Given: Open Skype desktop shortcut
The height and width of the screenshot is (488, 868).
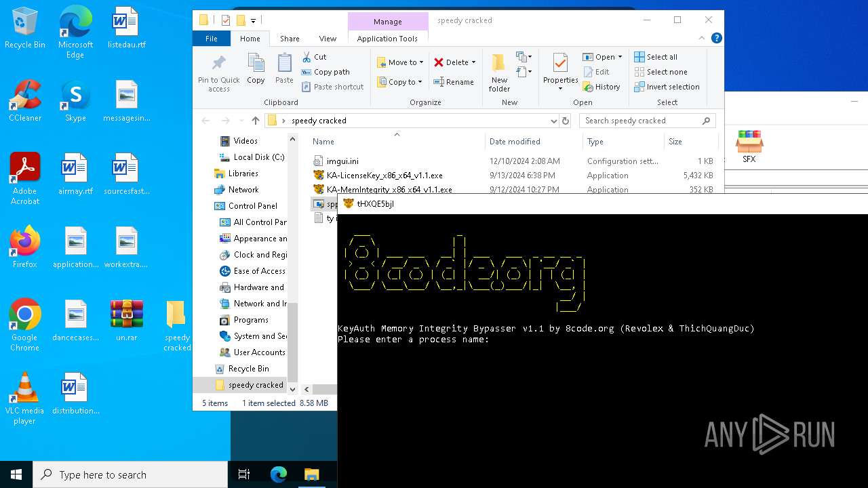Looking at the screenshot, I should point(75,102).
